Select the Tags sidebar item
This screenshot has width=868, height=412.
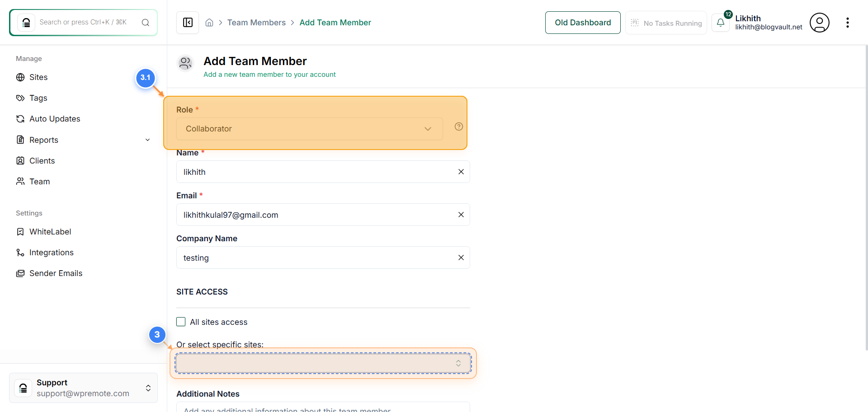click(x=38, y=98)
